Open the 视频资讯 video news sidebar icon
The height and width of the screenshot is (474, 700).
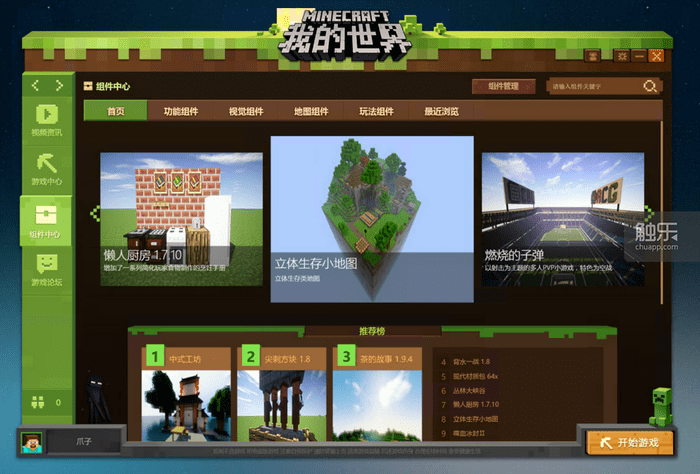47,120
